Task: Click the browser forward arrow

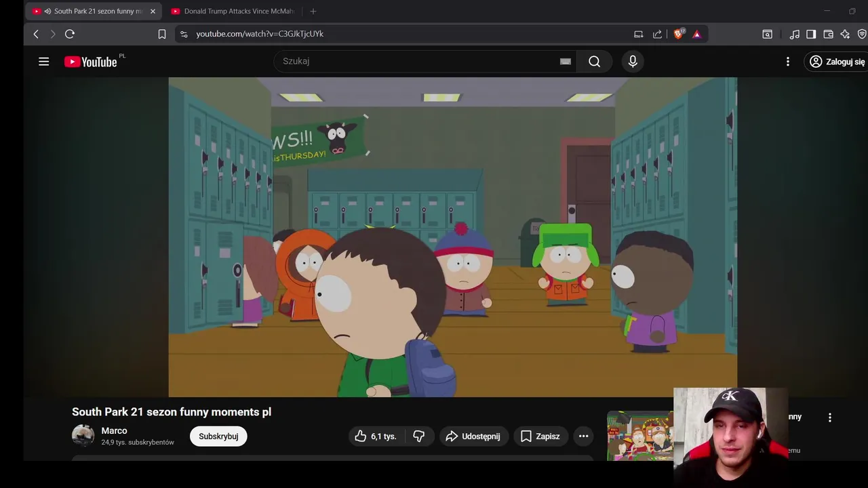Action: (x=53, y=34)
